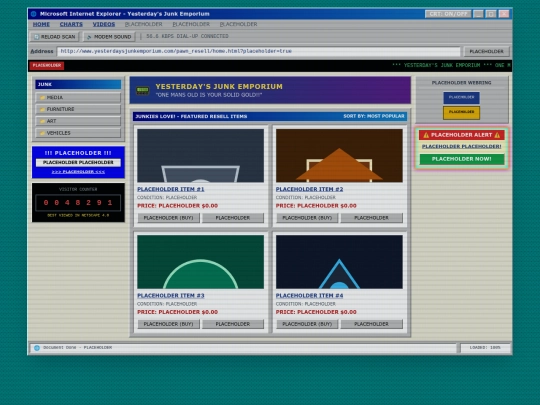Open the second PLACEHOLDER menu item
Screen dimensions: 540x405
(191, 24)
